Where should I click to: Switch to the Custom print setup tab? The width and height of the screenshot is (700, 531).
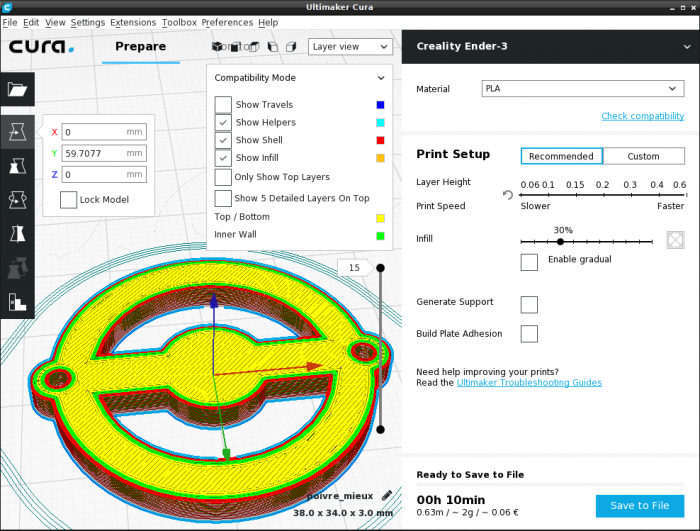click(643, 156)
